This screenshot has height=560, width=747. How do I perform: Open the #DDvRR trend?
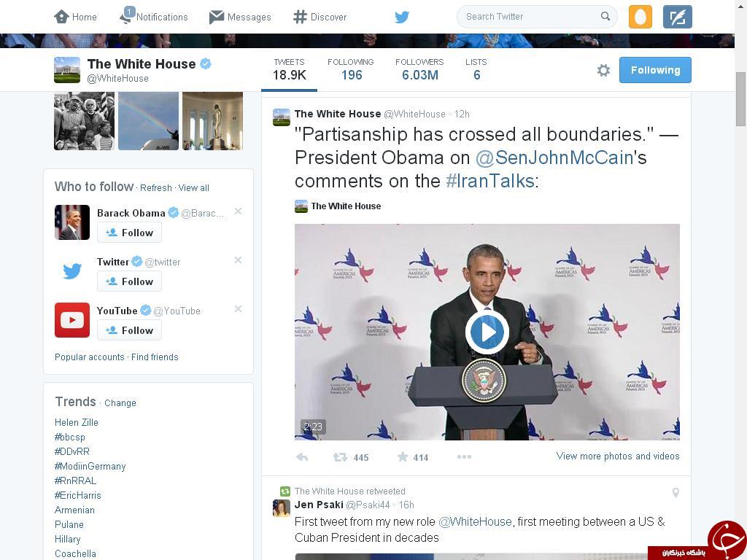(x=72, y=451)
